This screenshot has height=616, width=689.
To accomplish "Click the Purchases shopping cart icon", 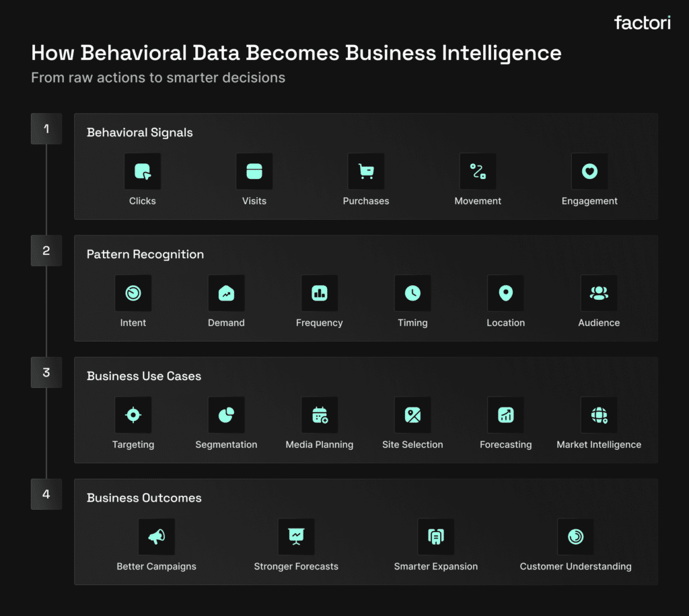I will tap(366, 171).
